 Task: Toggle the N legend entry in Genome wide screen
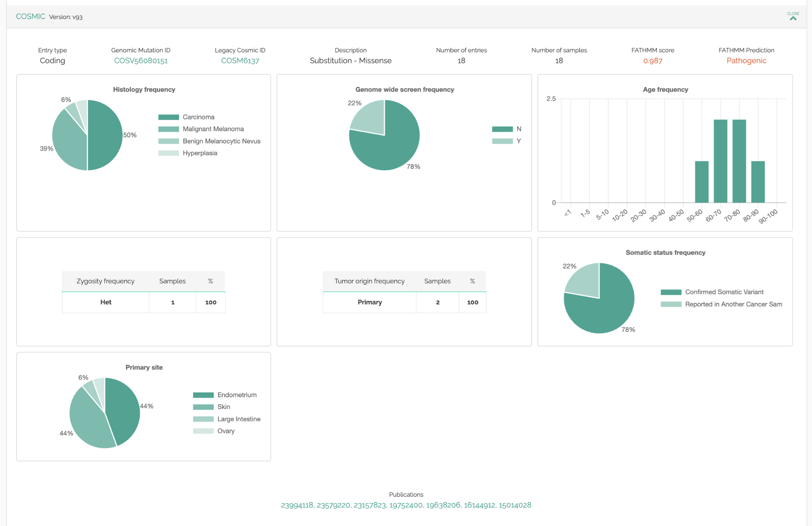[518, 129]
